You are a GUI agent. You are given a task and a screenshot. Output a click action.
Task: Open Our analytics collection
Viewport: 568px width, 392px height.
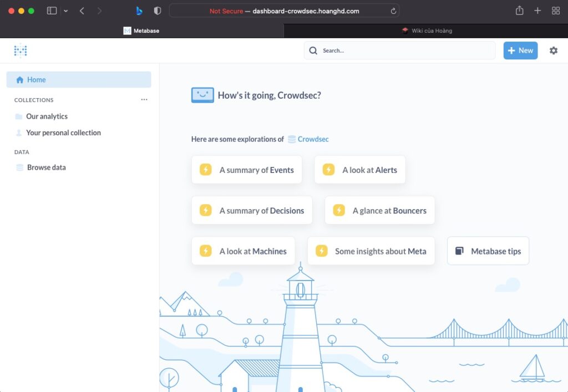tap(47, 116)
